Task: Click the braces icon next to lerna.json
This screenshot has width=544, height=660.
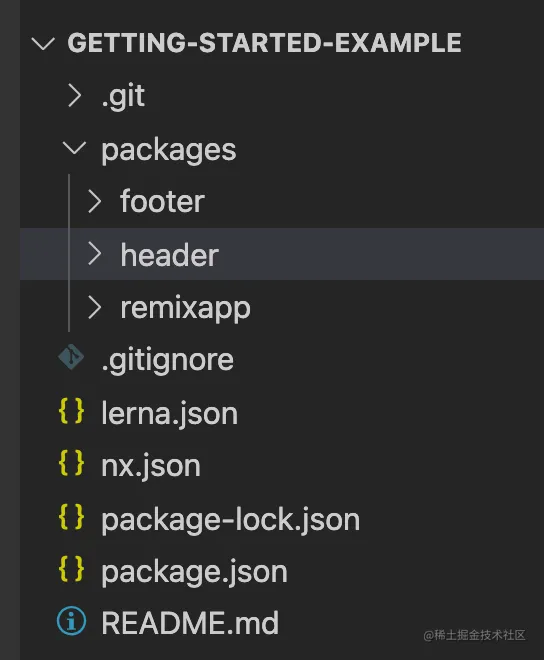Action: pyautogui.click(x=71, y=411)
